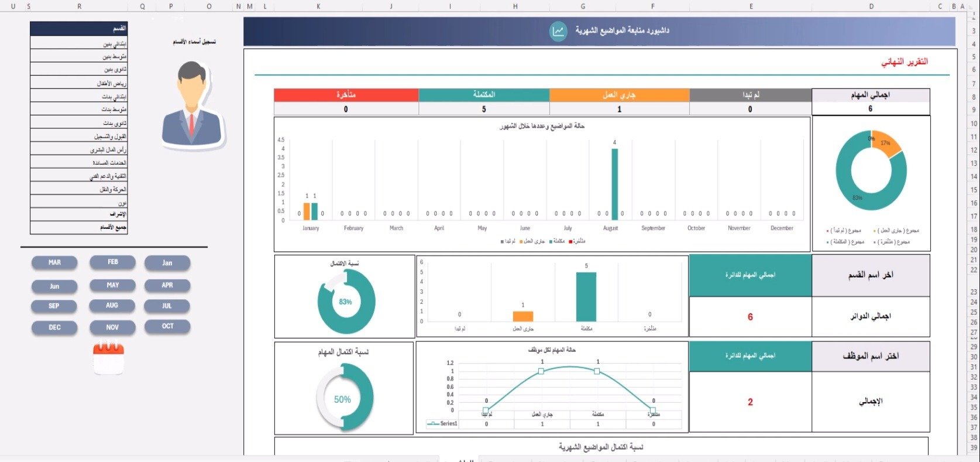The height and width of the screenshot is (462, 980).
Task: Select جميع الأقسام row in department list
Action: pos(79,227)
